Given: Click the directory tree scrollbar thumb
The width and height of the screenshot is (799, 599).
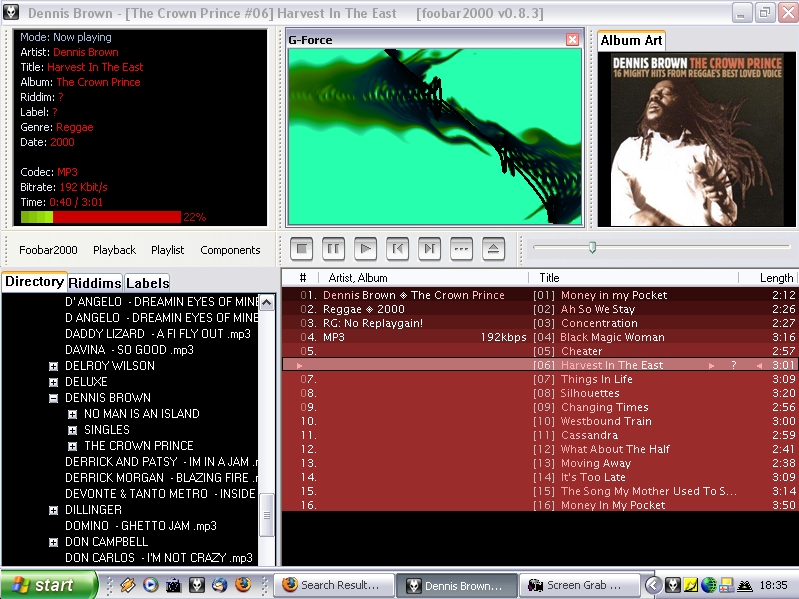Looking at the screenshot, I should pos(267,515).
